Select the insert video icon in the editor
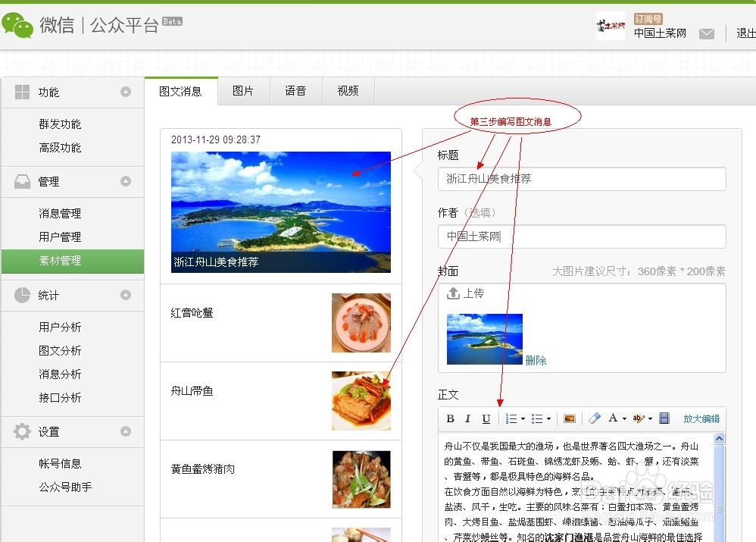Image resolution: width=756 pixels, height=542 pixels. pos(665,418)
